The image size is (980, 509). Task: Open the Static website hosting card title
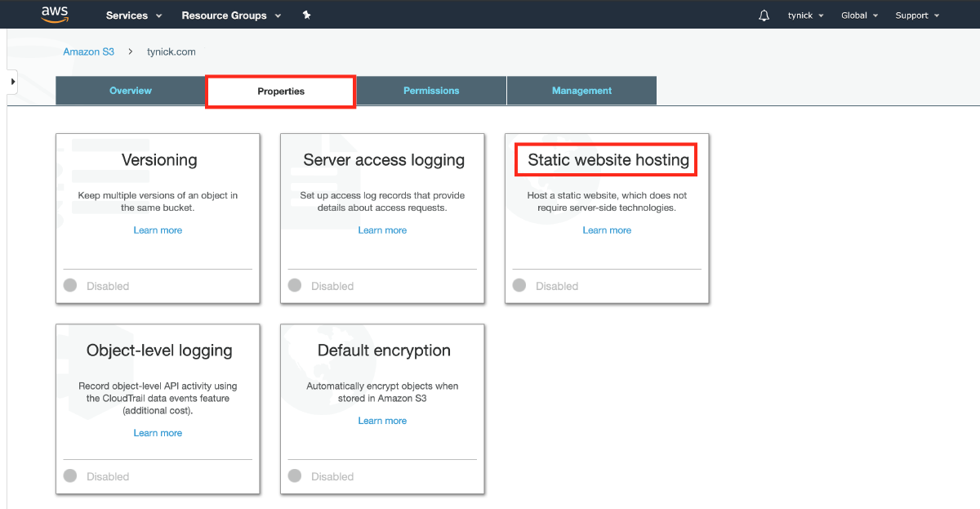608,160
